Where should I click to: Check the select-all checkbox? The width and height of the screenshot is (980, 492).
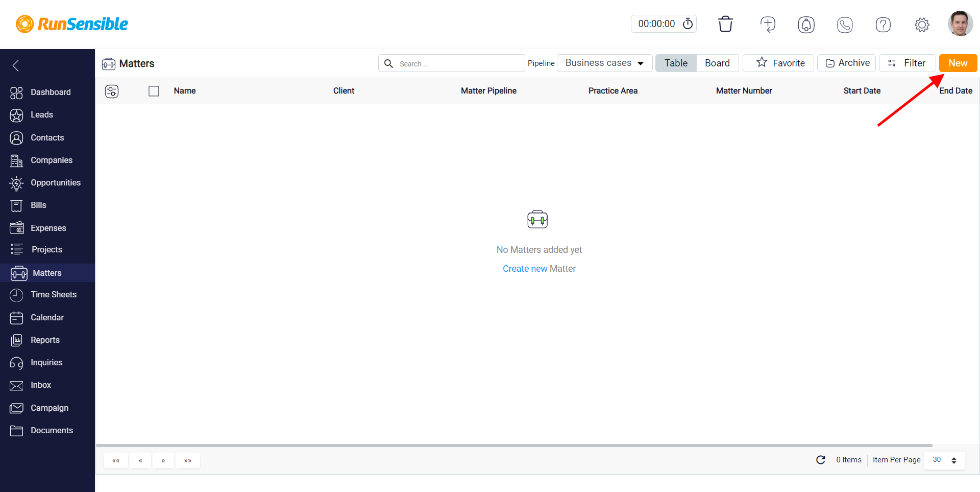pos(154,91)
